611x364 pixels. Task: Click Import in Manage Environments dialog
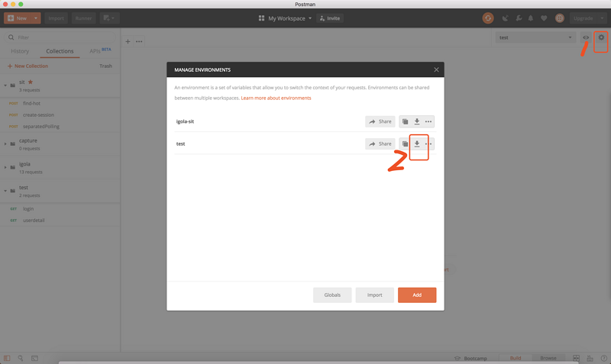click(374, 295)
